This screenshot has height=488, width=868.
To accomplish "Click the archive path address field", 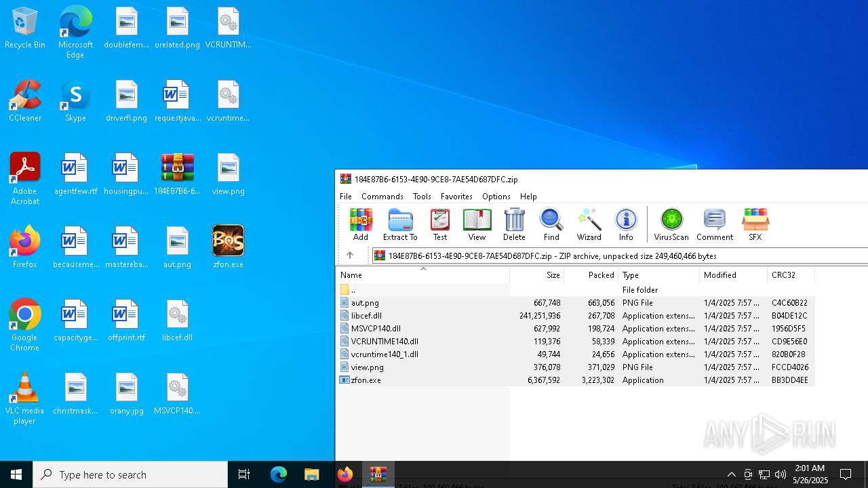I will 620,256.
